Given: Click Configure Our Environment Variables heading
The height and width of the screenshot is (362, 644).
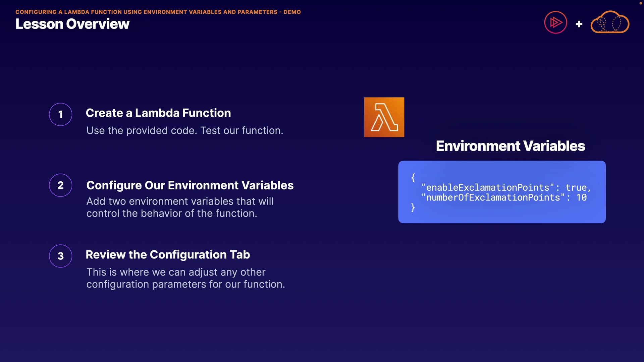Looking at the screenshot, I should click(190, 185).
